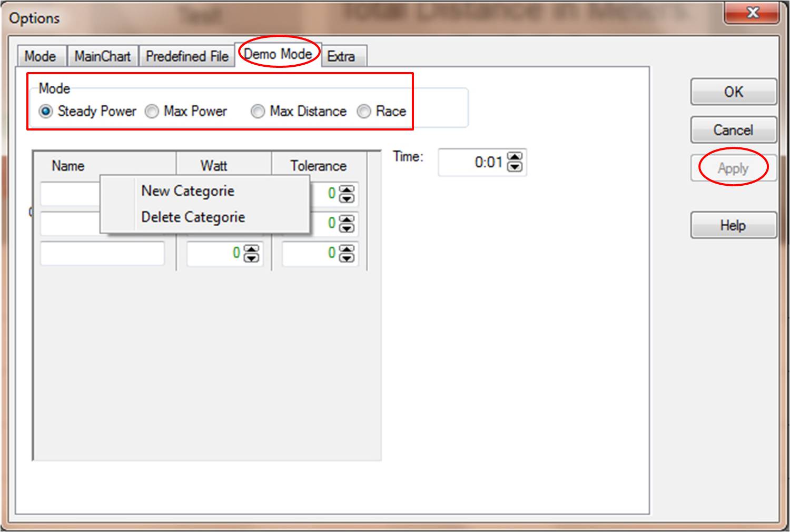Increase Watt value in the bottom row
790x532 pixels.
[252, 249]
